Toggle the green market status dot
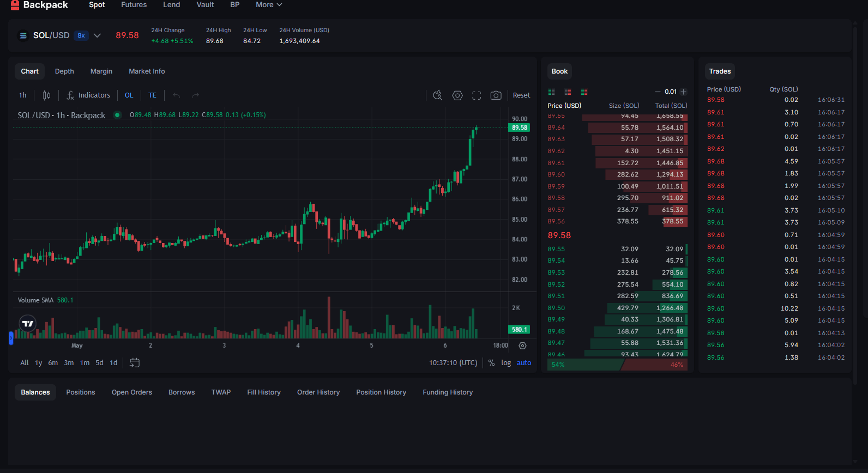This screenshot has width=868, height=473. coord(117,115)
